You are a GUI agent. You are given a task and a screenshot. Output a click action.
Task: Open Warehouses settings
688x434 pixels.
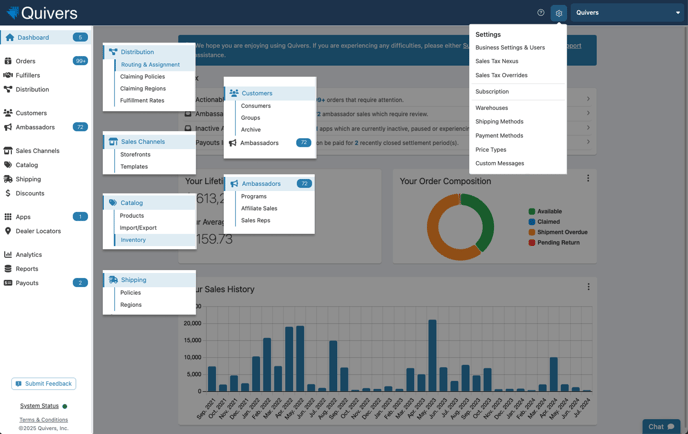click(x=491, y=108)
